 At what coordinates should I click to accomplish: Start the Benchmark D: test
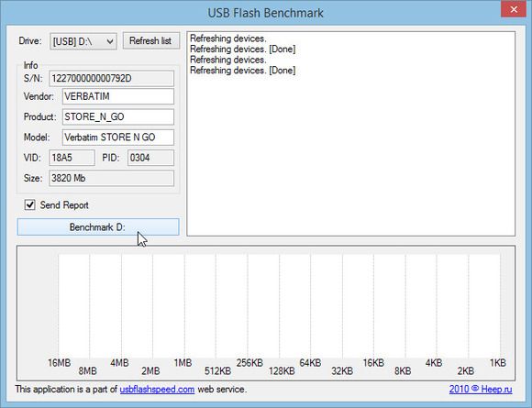coord(98,226)
